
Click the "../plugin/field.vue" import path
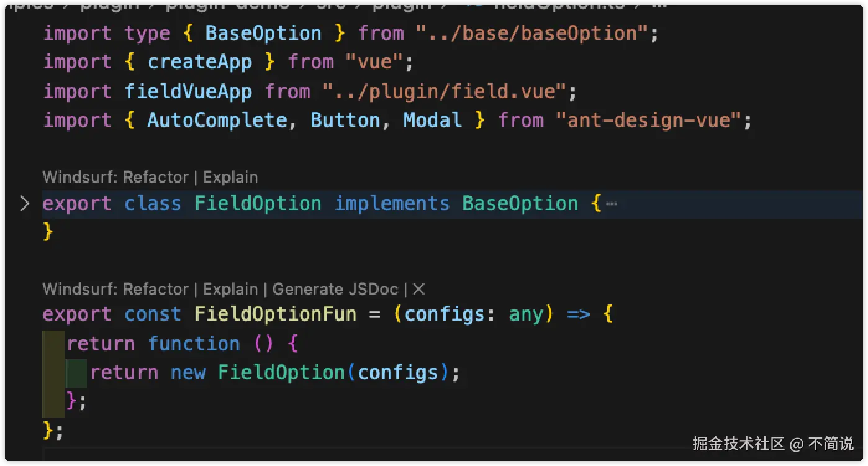click(443, 92)
